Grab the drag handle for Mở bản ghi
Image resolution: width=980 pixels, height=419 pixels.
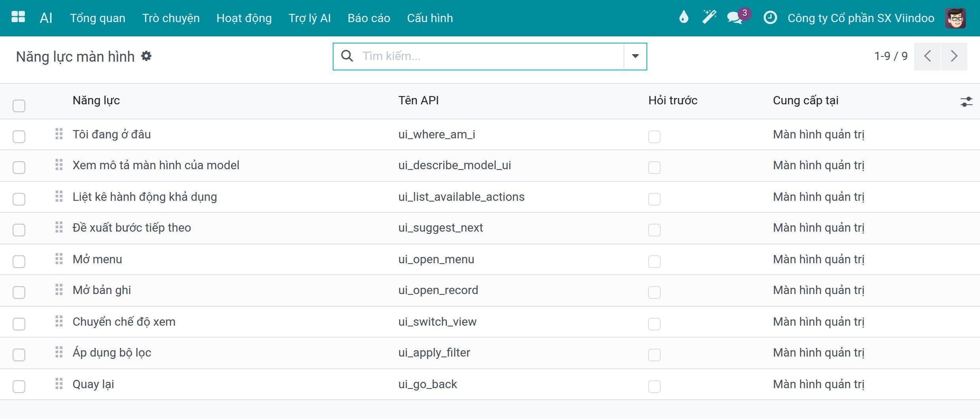click(x=59, y=290)
